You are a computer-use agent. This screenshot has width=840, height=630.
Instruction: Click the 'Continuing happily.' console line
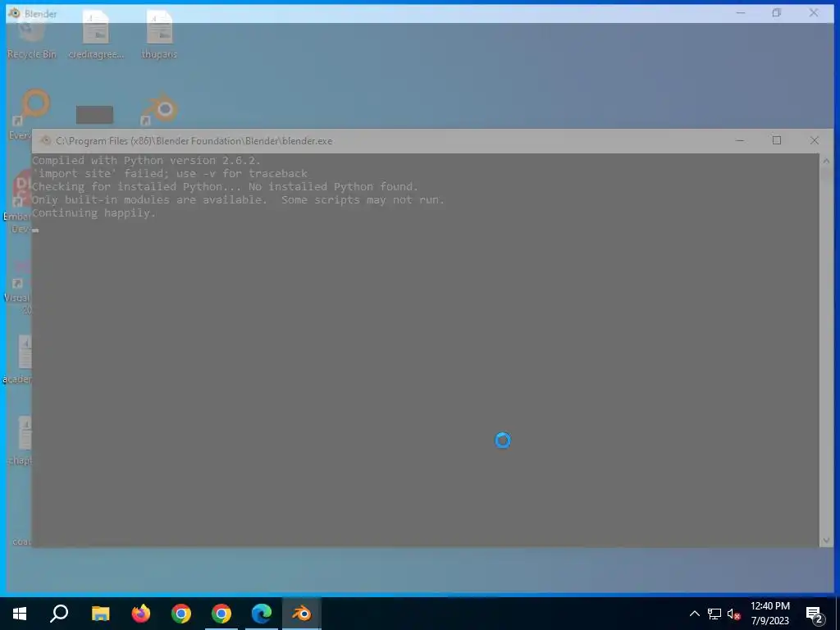(x=94, y=212)
